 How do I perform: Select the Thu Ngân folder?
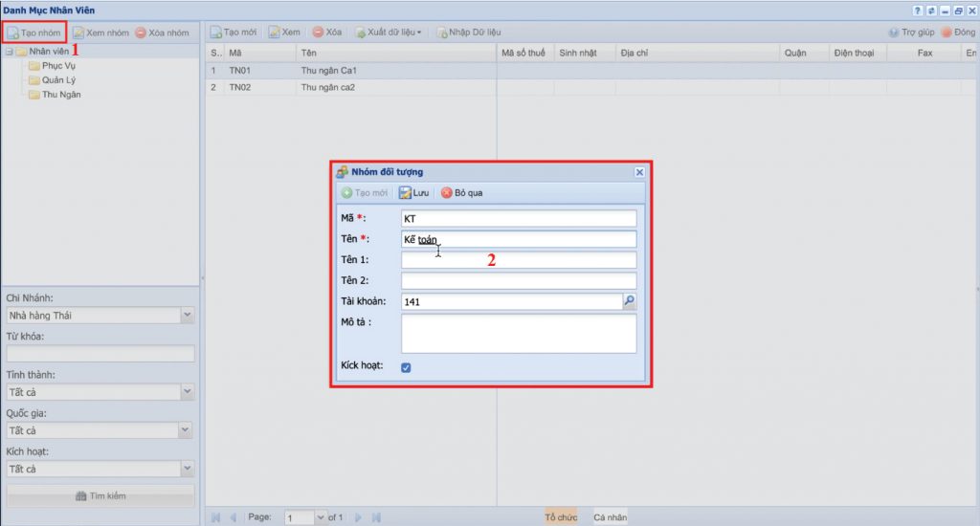55,95
